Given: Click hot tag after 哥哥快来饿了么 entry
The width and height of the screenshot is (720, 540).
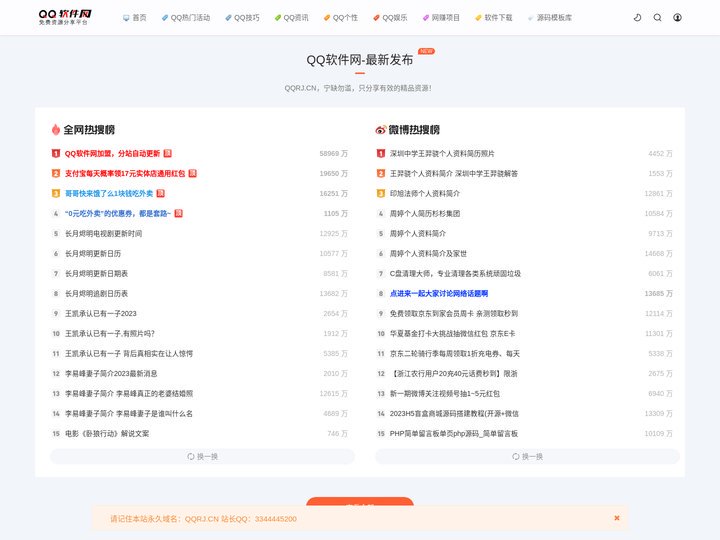Looking at the screenshot, I should coord(160,193).
